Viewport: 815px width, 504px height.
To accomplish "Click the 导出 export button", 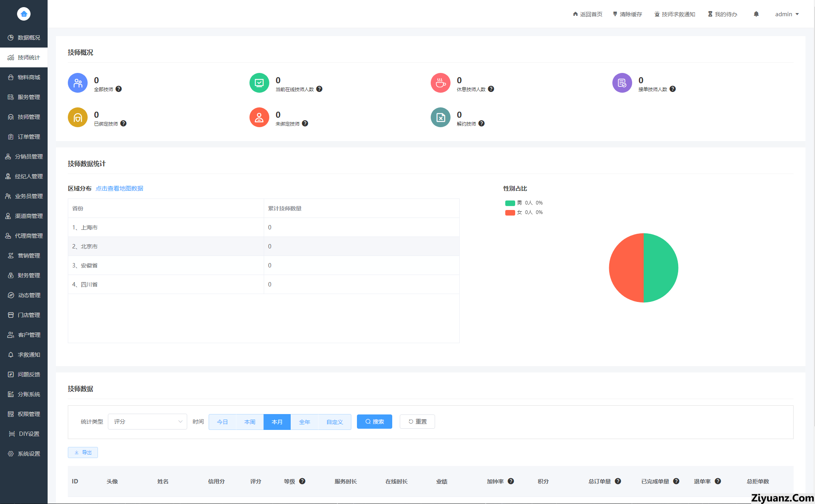I will point(83,452).
